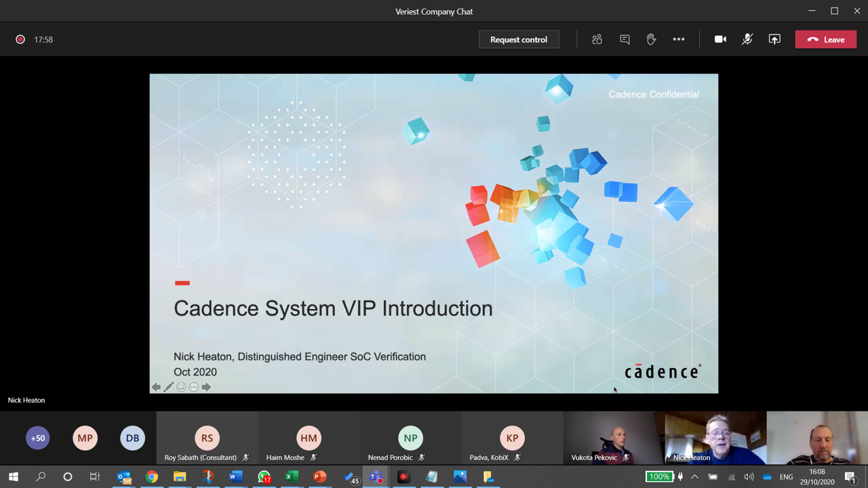Open Outlook from the taskbar
868x488 pixels.
coord(123,476)
